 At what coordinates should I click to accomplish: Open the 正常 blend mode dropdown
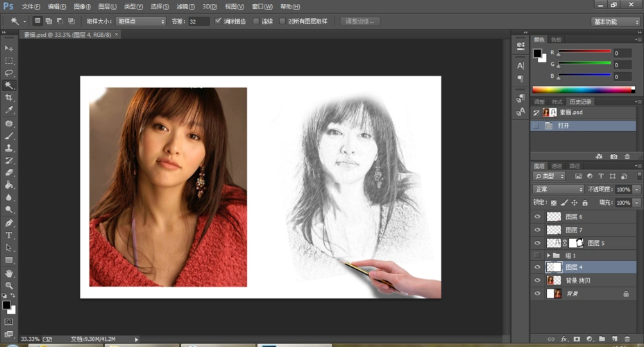coord(558,189)
